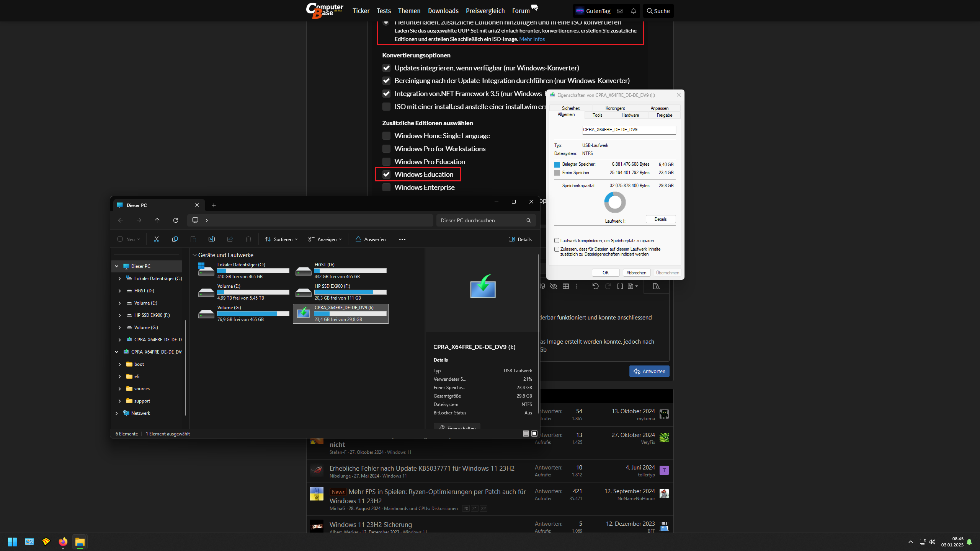The image size is (980, 551).
Task: Uncheck the Windows Education checkbox
Action: click(x=386, y=174)
